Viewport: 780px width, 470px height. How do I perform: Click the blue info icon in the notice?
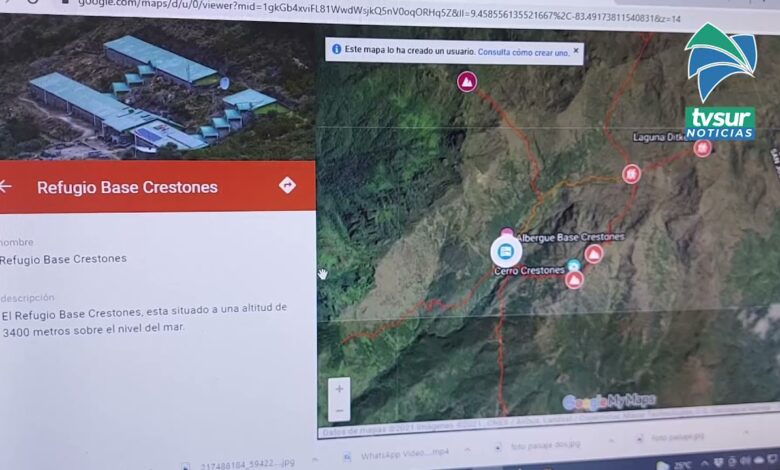click(x=336, y=49)
